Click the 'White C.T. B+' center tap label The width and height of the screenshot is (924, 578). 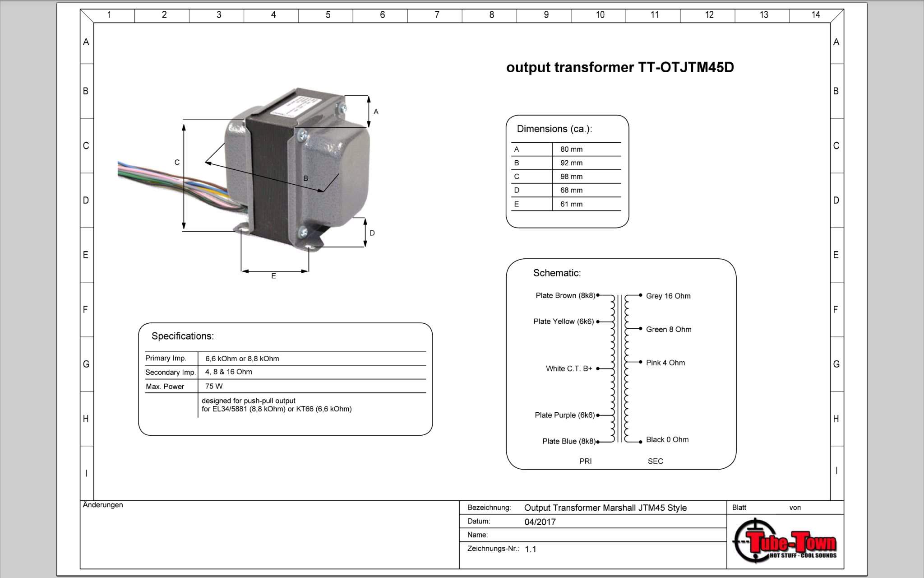(x=568, y=368)
